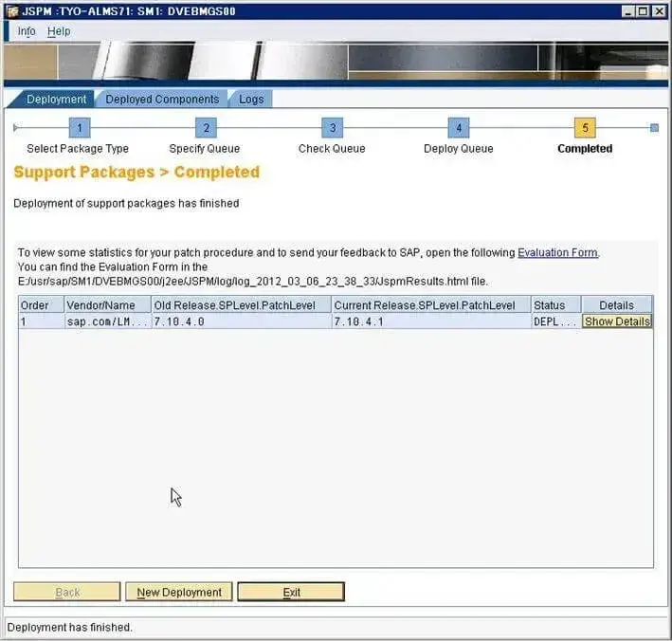Click step 1 Select Package Type box
Viewport: 672px width, 641px height.
(80, 128)
